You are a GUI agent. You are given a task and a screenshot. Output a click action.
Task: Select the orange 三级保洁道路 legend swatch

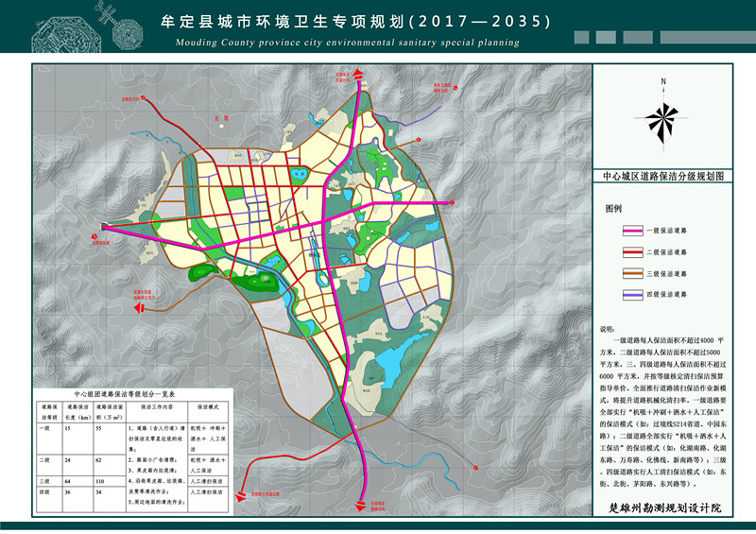point(623,274)
